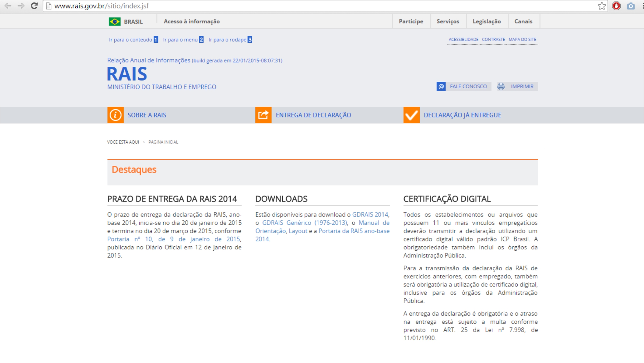Open Acesso à informação link
The image size is (644, 363).
pyautogui.click(x=192, y=22)
